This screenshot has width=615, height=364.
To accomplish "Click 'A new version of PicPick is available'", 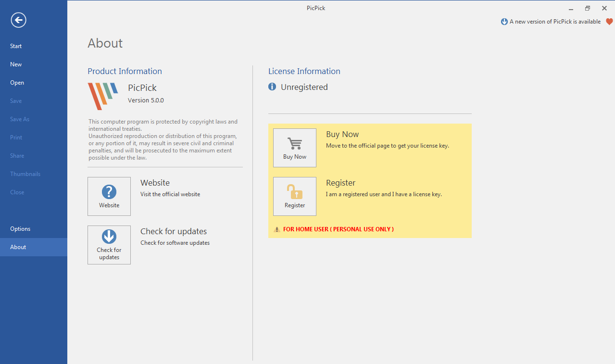I will (555, 22).
